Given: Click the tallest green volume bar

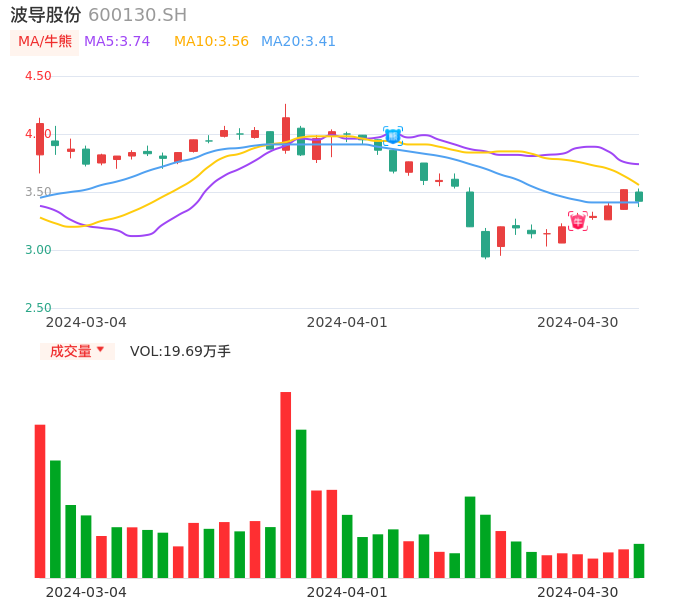Looking at the screenshot, I should tap(301, 503).
